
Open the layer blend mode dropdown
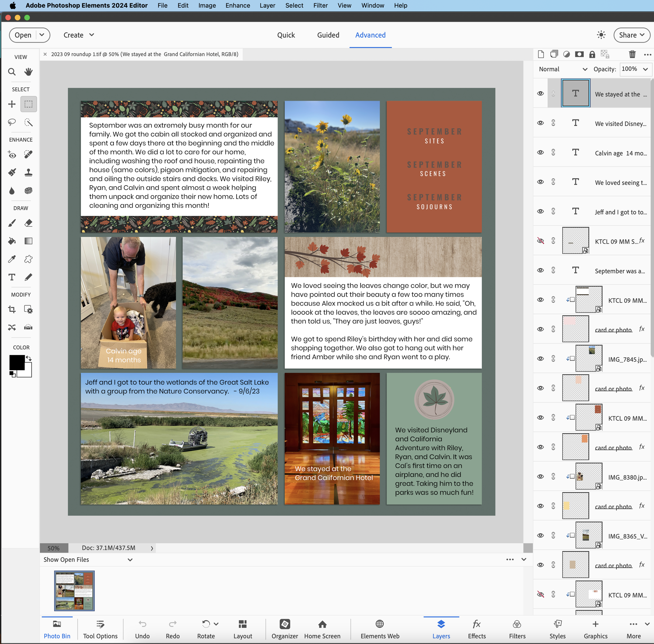[x=562, y=69]
